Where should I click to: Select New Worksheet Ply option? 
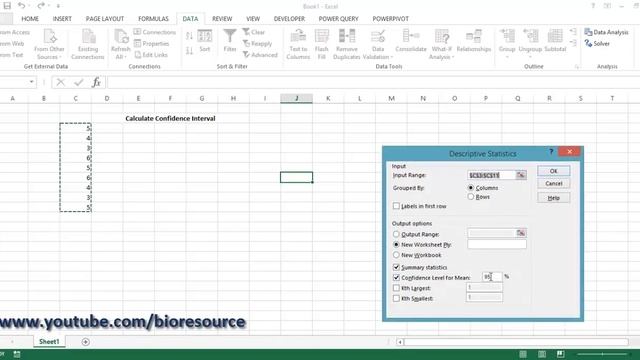pos(396,244)
